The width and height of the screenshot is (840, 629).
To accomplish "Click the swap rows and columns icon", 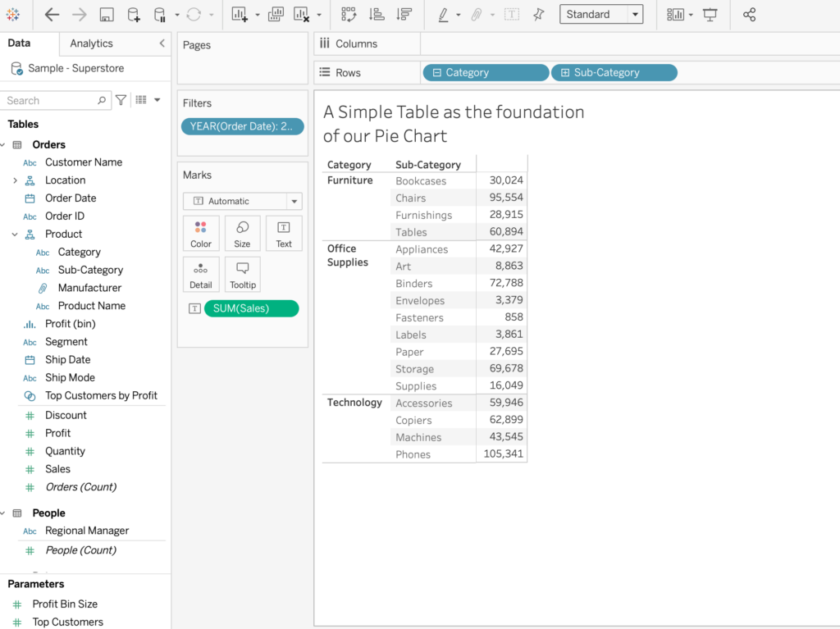I will [x=349, y=15].
